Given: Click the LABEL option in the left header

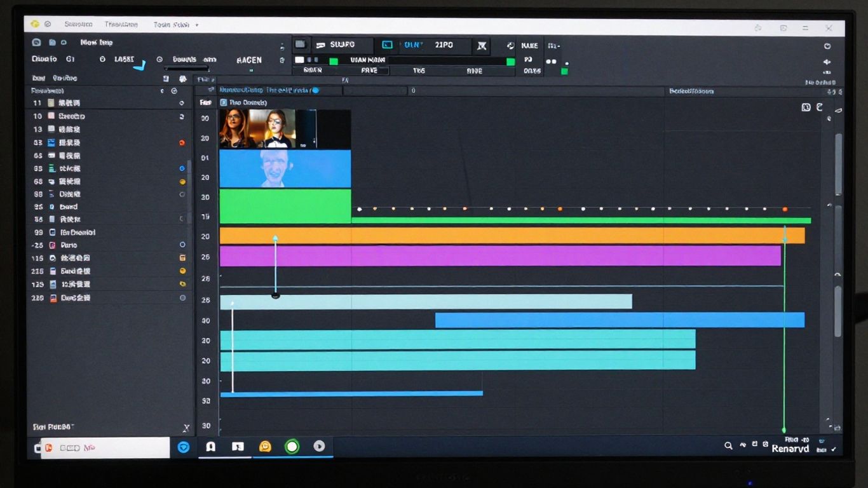Looking at the screenshot, I should click(x=124, y=59).
